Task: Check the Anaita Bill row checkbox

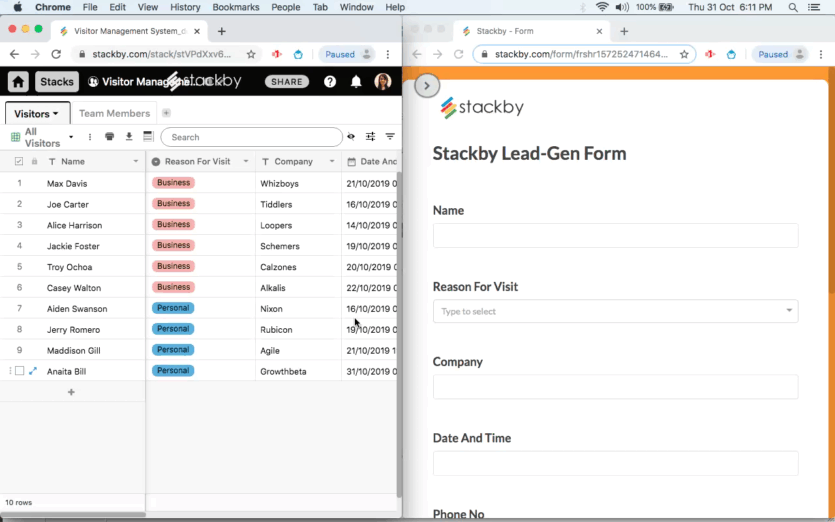Action: point(20,371)
